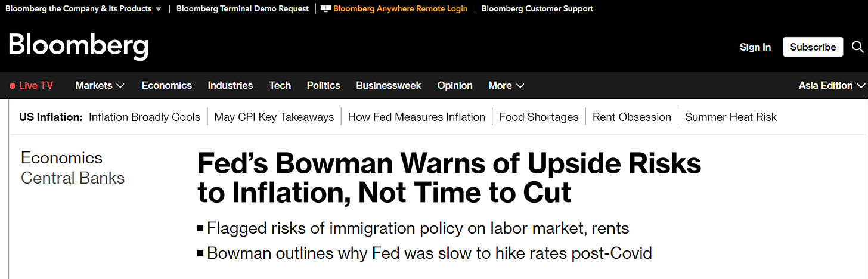Change the Asia Edition selector
This screenshot has width=868, height=279.
(831, 86)
